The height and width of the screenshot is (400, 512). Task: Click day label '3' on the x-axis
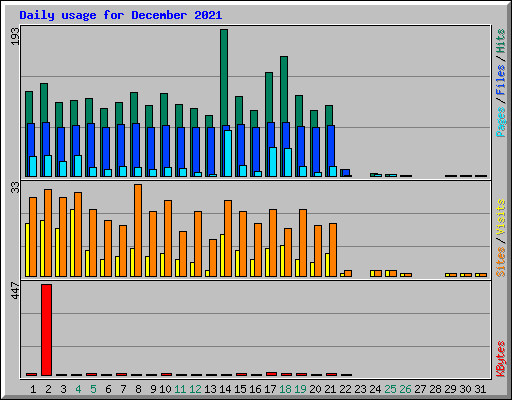[63, 389]
